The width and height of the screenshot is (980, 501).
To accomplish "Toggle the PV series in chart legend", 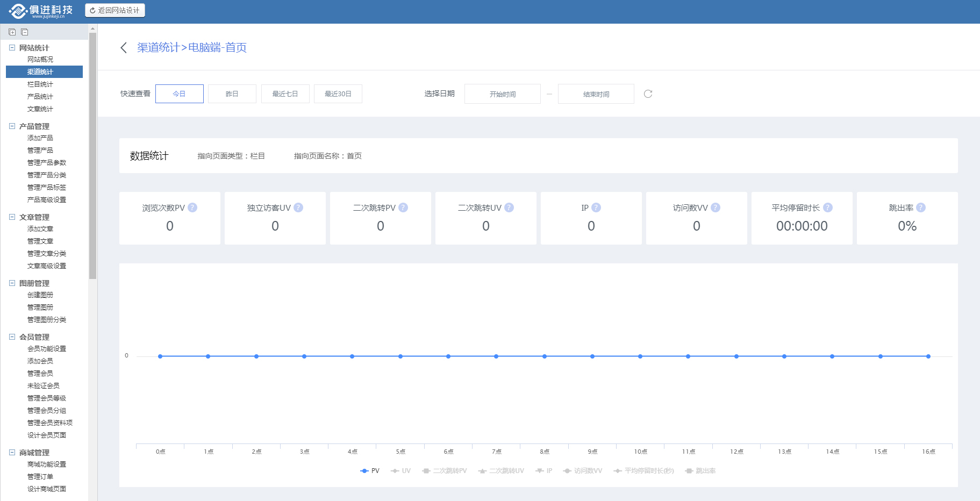I will pos(370,471).
